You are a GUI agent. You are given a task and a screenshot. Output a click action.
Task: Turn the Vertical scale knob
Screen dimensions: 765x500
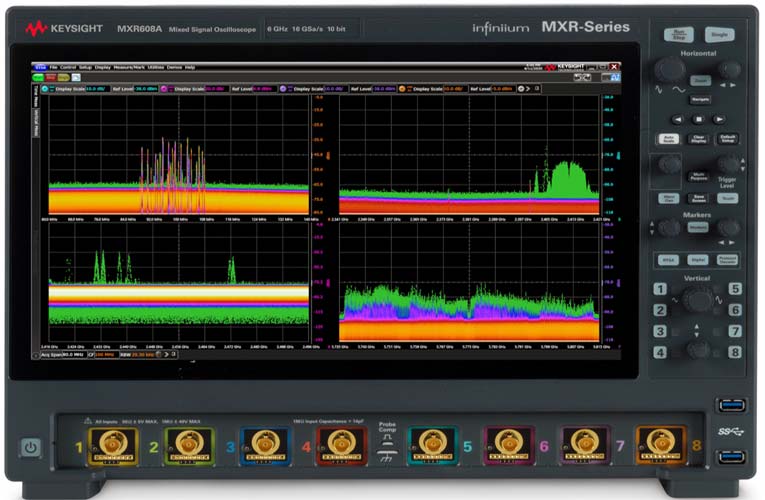[x=697, y=299]
